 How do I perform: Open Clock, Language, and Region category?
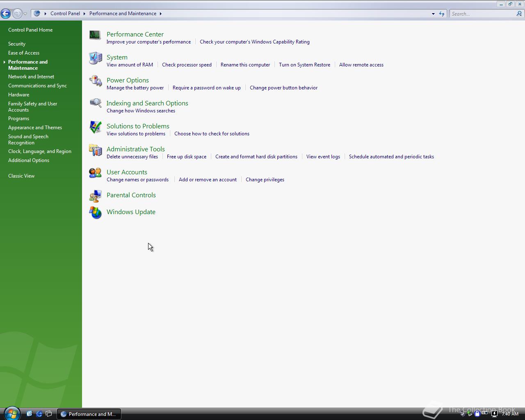(40, 151)
